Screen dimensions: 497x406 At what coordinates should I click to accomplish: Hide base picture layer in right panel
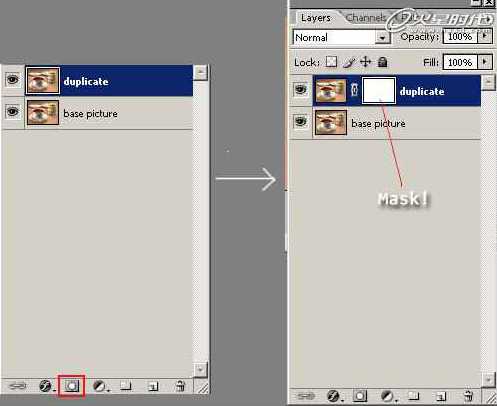click(300, 121)
